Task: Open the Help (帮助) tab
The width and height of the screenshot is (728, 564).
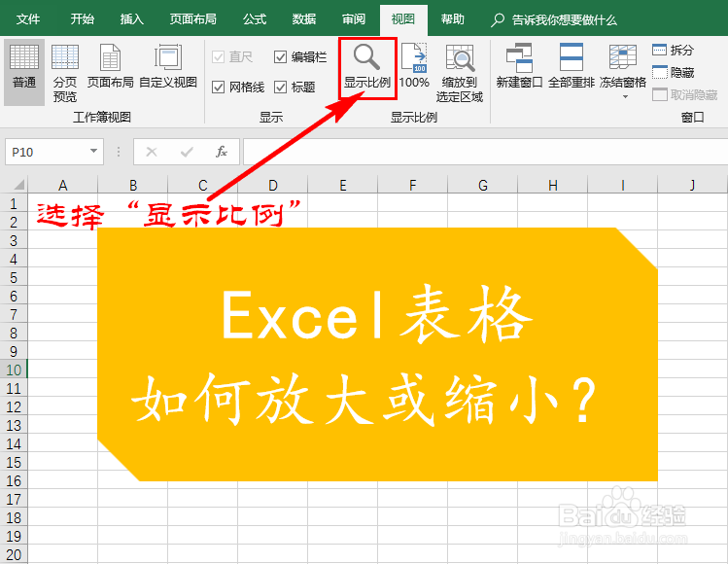Action: (453, 19)
